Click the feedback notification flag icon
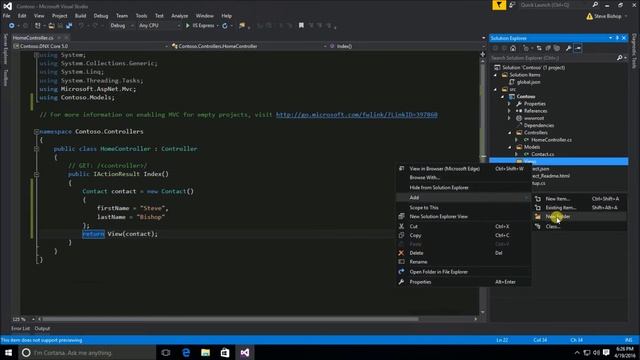This screenshot has height=360, width=640. pyautogui.click(x=499, y=5)
